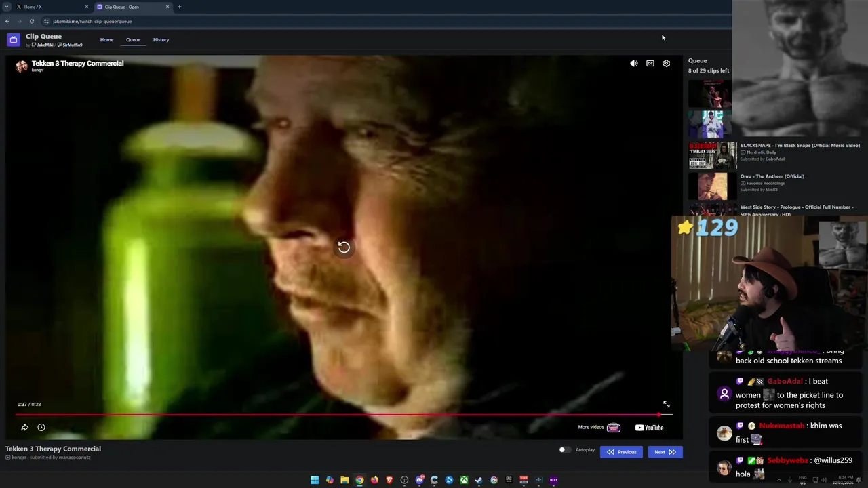Click the More videos button

click(599, 428)
